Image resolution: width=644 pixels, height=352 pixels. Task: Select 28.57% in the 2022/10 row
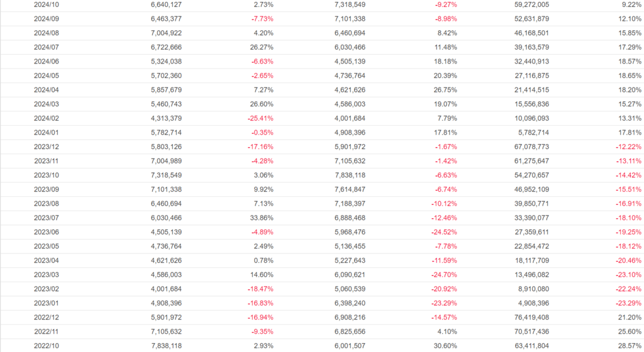(630, 346)
